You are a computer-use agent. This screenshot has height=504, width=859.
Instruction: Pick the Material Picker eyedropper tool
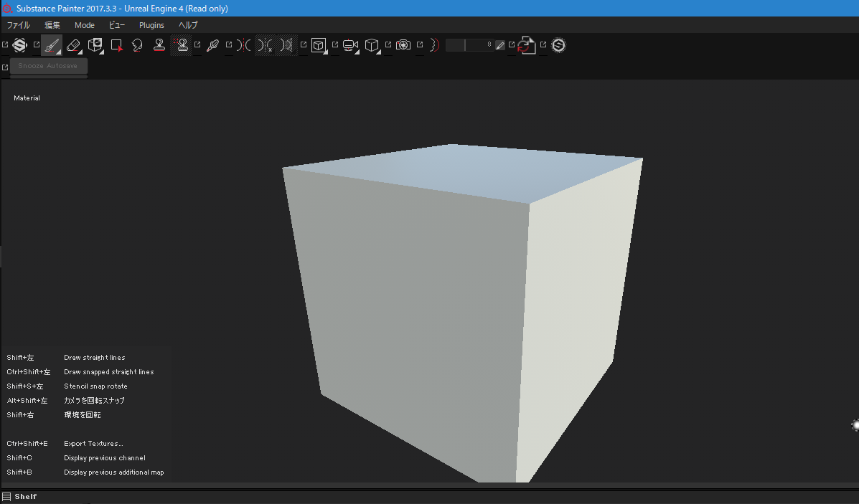pyautogui.click(x=212, y=45)
